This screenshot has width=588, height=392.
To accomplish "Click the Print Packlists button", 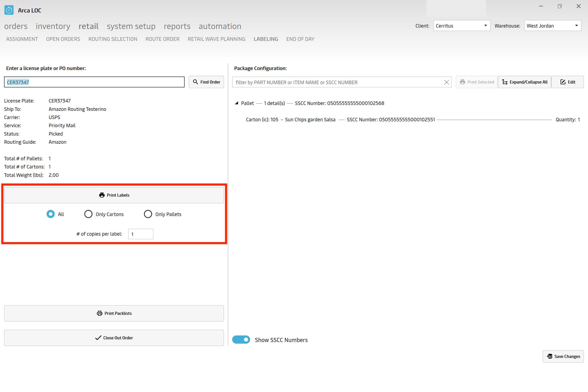I will coord(114,313).
